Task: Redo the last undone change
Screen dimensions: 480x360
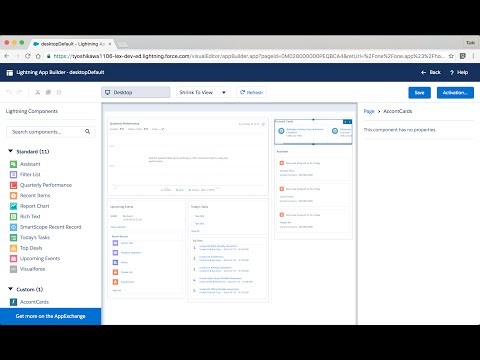Action: pyautogui.click(x=20, y=92)
